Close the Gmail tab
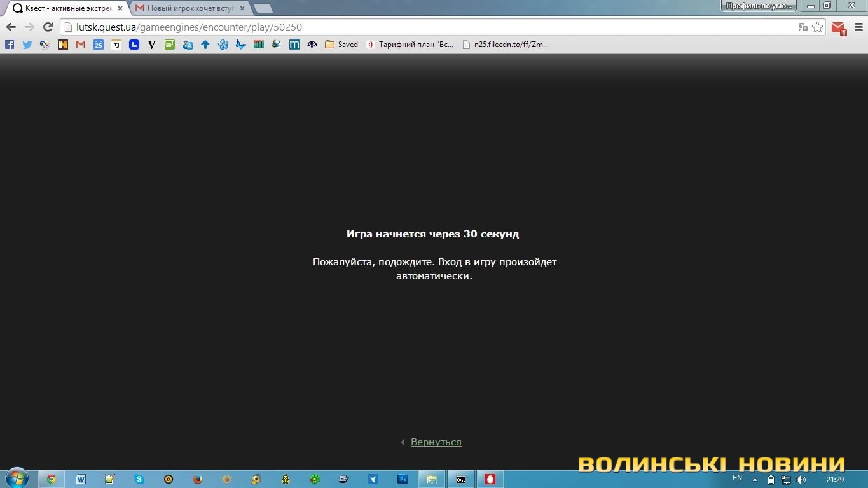The image size is (868, 488). 241,8
